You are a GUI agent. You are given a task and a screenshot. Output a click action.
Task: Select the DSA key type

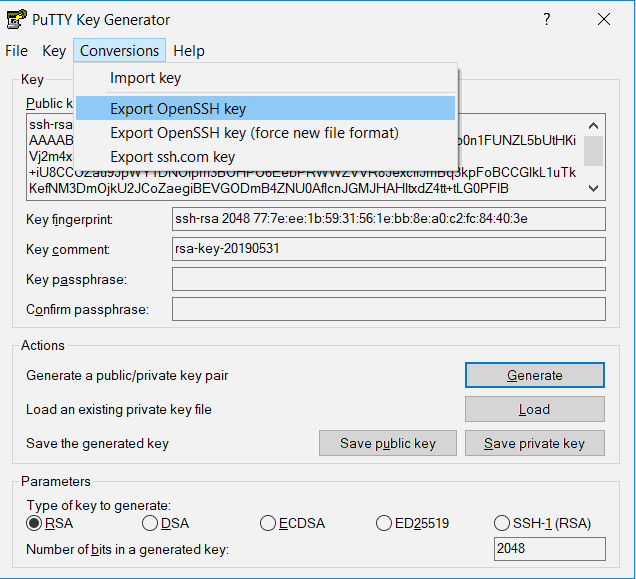tap(150, 523)
